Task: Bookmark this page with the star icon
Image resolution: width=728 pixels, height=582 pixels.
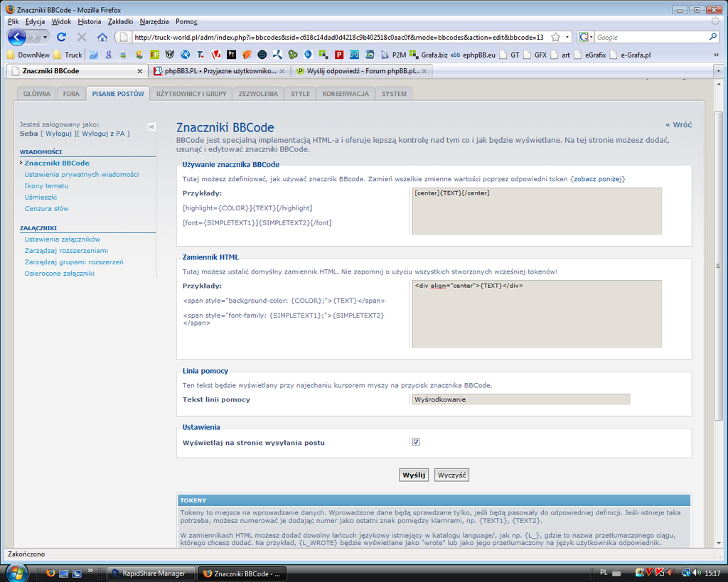Action: [556, 37]
